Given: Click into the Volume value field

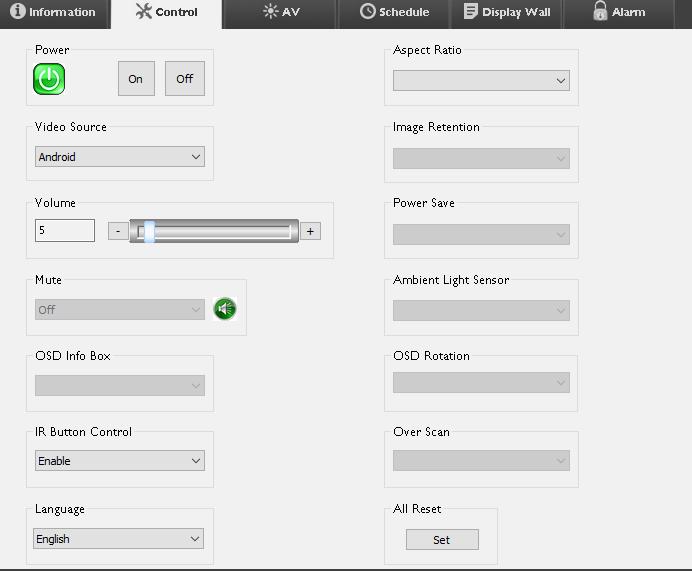Looking at the screenshot, I should click(65, 230).
